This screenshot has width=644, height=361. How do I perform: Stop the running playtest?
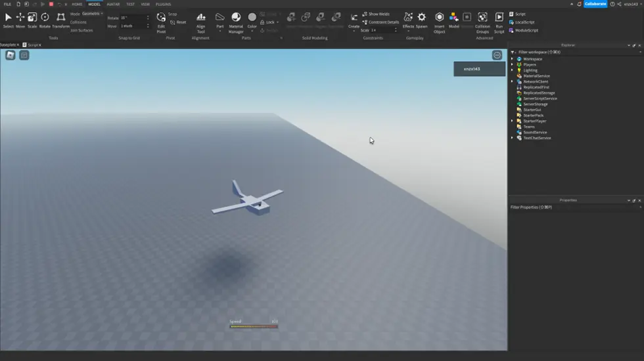[51, 4]
